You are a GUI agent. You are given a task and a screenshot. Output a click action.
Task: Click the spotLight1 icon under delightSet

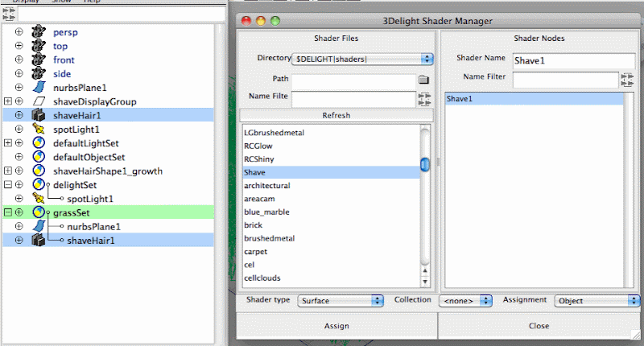click(39, 199)
